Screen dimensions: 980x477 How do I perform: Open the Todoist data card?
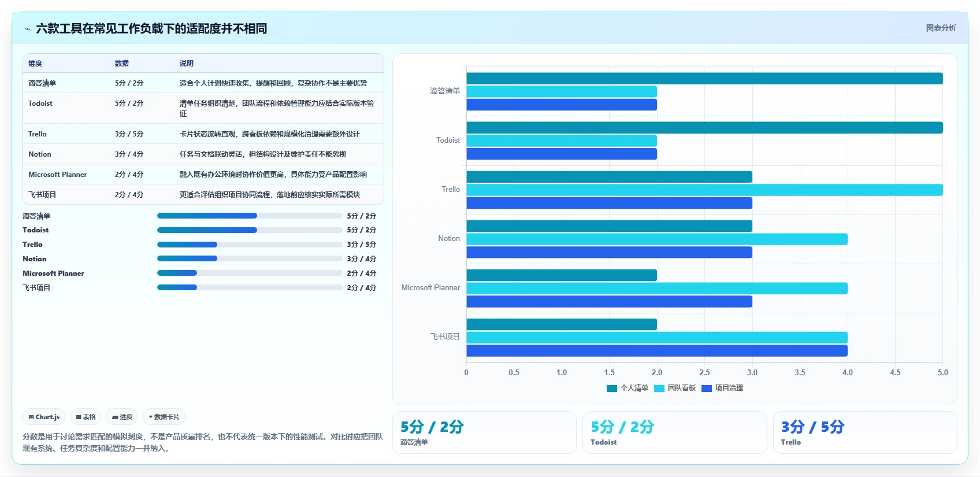(x=674, y=432)
